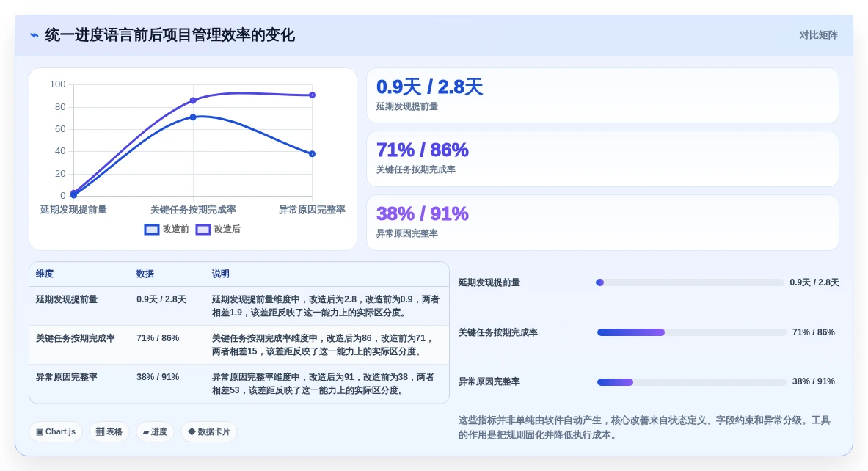The height and width of the screenshot is (471, 868).
Task: Select the 关键任务按期完成率 table row label
Action: point(76,338)
